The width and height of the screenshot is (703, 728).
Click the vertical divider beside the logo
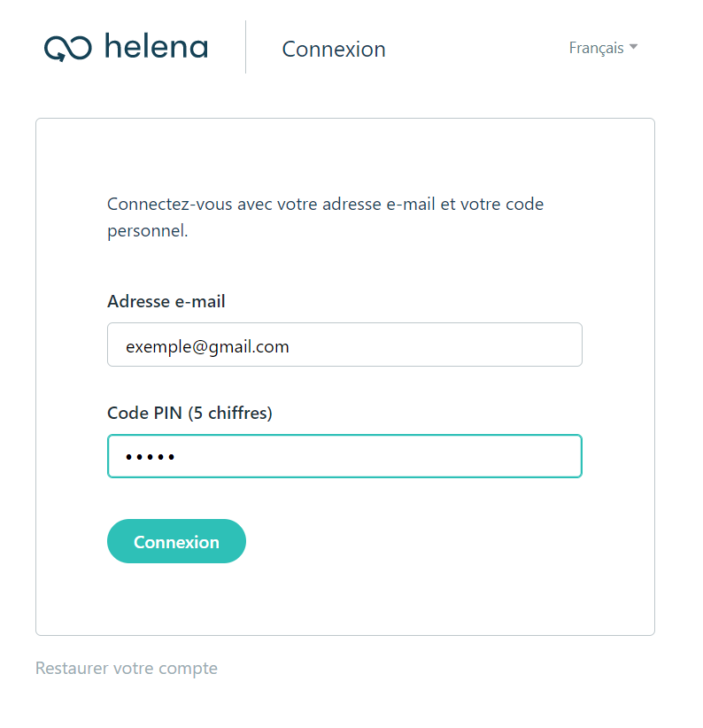(x=245, y=47)
